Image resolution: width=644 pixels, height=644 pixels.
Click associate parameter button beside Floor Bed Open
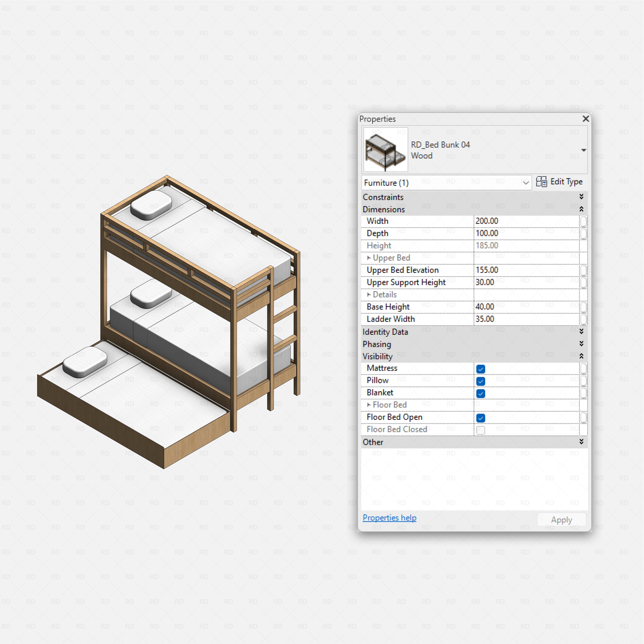click(x=584, y=417)
